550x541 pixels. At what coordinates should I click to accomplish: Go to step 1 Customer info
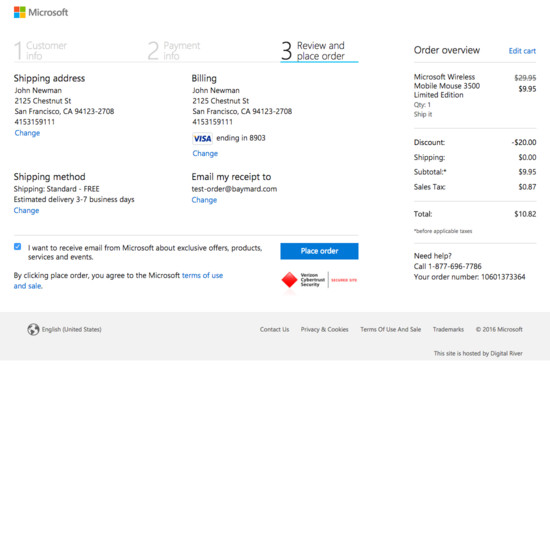40,51
